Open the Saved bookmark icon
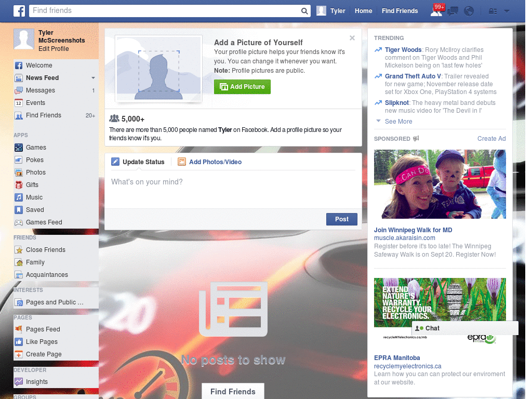532x399 pixels. click(x=19, y=210)
